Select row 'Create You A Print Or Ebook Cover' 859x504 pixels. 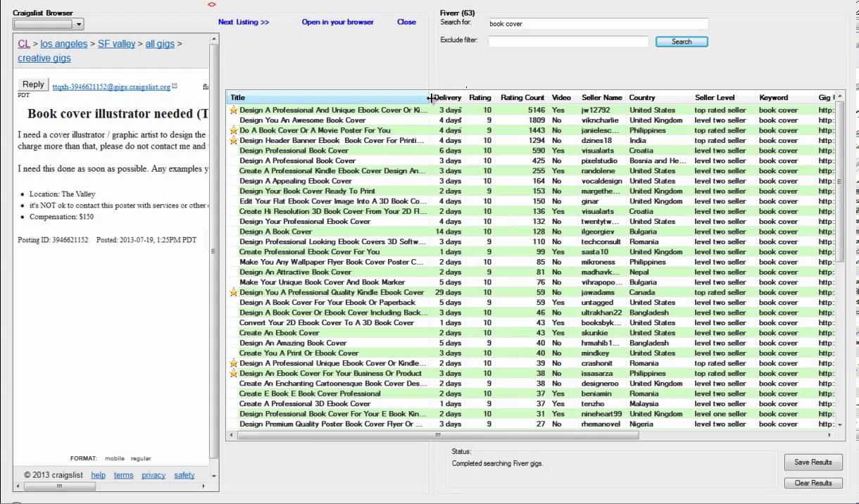(531, 353)
